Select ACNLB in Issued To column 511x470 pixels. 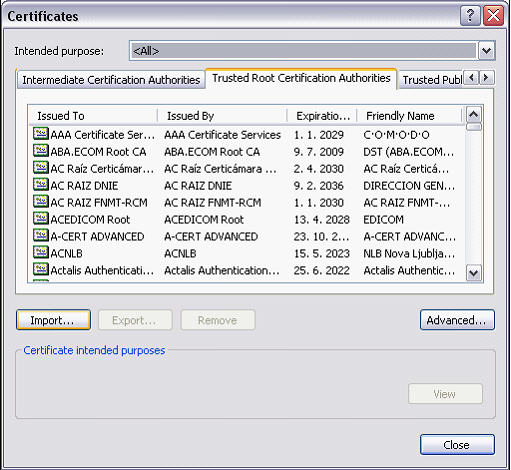pyautogui.click(x=66, y=254)
